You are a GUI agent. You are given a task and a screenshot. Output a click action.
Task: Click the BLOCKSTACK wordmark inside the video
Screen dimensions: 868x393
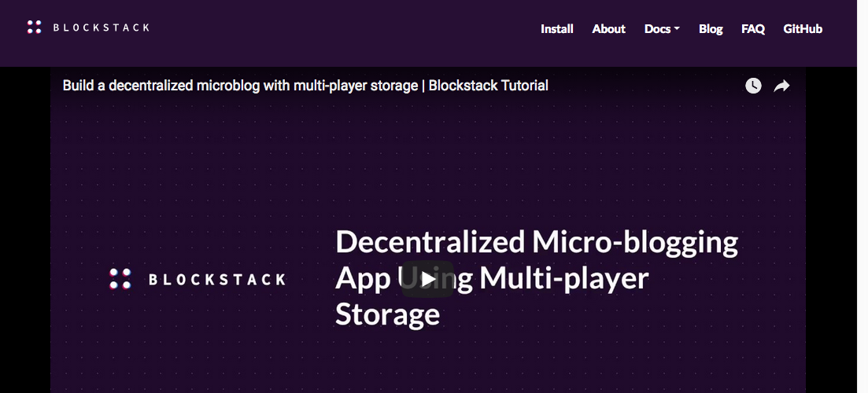coord(216,279)
